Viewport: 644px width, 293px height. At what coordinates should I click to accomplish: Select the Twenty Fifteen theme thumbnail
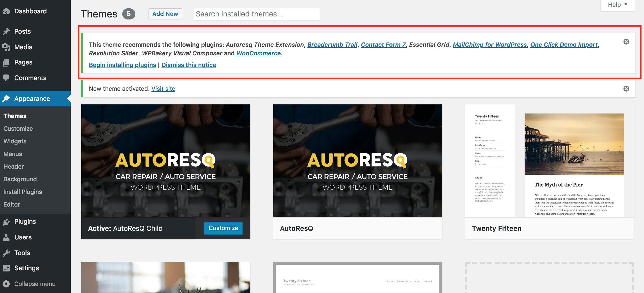[x=550, y=161]
